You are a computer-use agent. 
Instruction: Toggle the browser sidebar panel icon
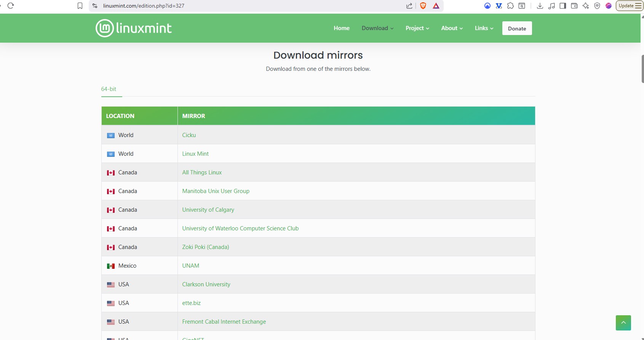563,6
